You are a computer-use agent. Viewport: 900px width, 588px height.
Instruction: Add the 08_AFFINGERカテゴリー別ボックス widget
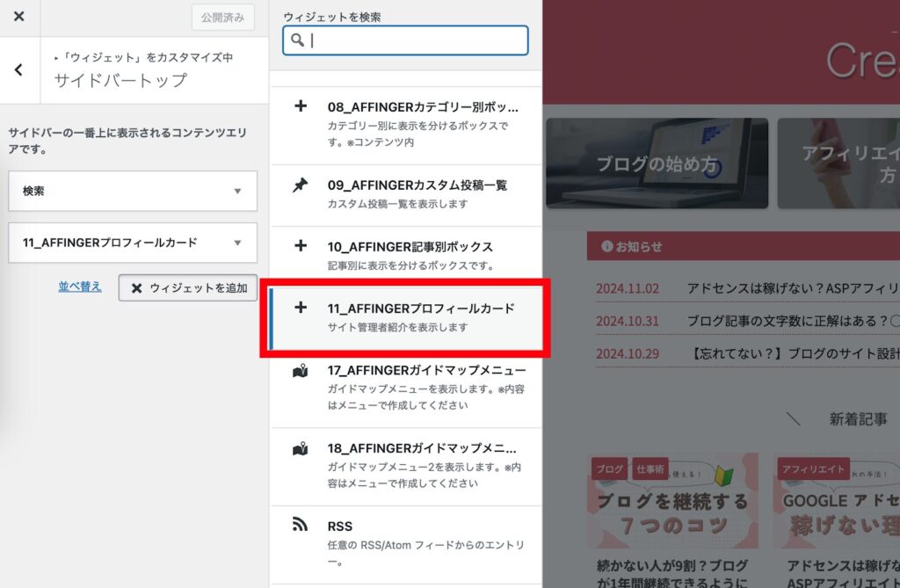click(x=406, y=125)
